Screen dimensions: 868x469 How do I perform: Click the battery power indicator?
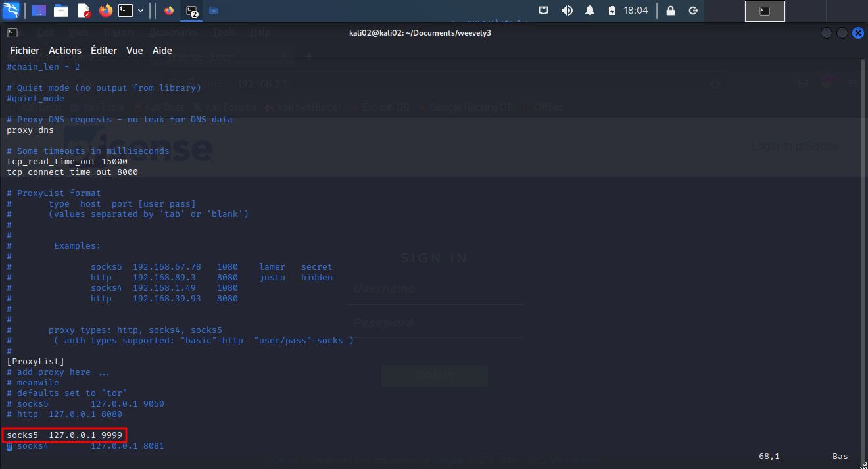[612, 11]
